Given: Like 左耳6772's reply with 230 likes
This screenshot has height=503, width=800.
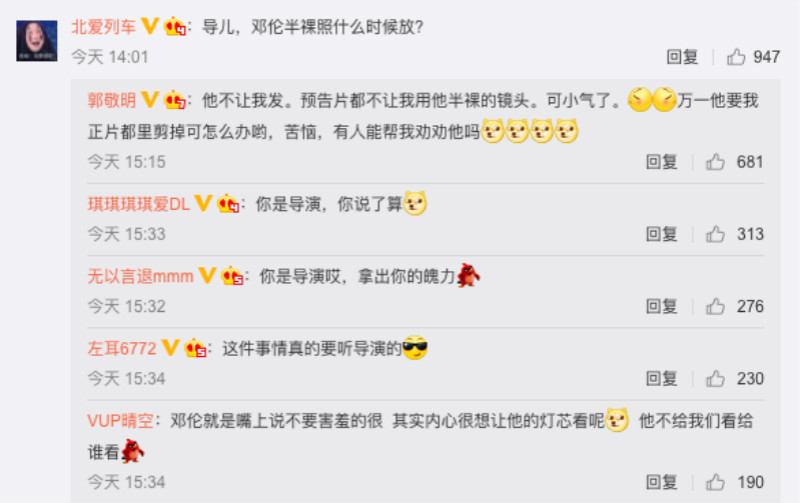Looking at the screenshot, I should [715, 379].
